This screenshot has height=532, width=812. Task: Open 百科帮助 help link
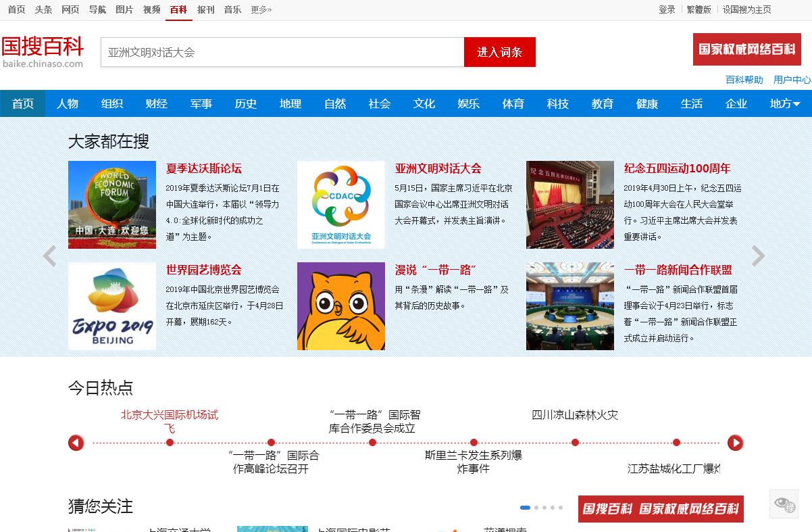(x=744, y=80)
